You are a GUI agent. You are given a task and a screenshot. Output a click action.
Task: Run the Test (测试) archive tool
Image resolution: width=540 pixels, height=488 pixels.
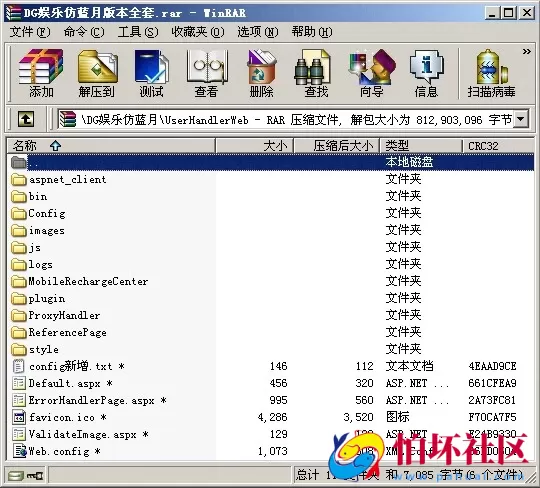(152, 73)
